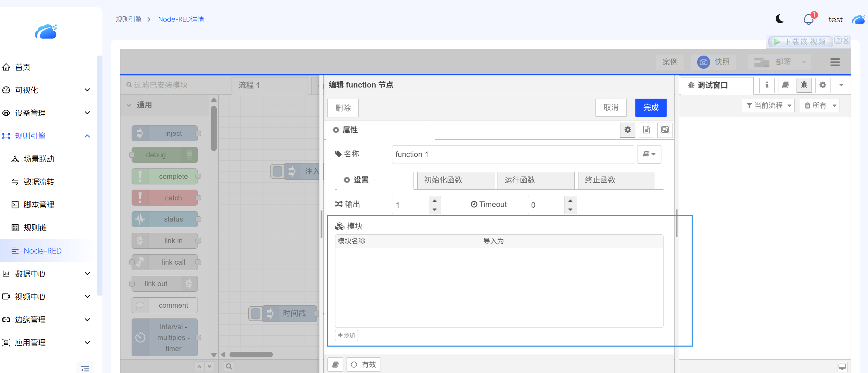Collapse the left sidebar menu icon

[x=85, y=369]
